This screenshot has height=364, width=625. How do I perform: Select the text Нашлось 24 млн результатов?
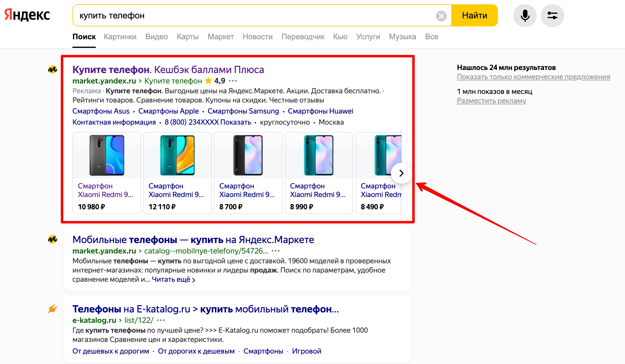(x=506, y=68)
